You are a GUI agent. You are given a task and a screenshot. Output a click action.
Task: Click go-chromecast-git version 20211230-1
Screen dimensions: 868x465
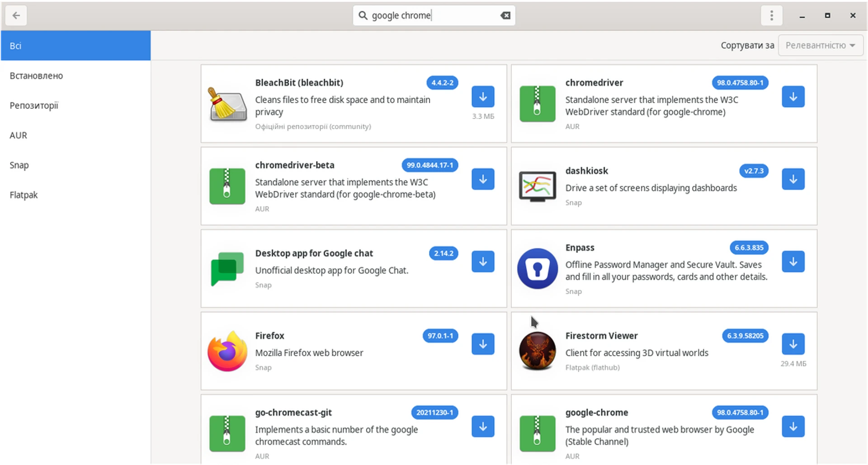tap(434, 413)
